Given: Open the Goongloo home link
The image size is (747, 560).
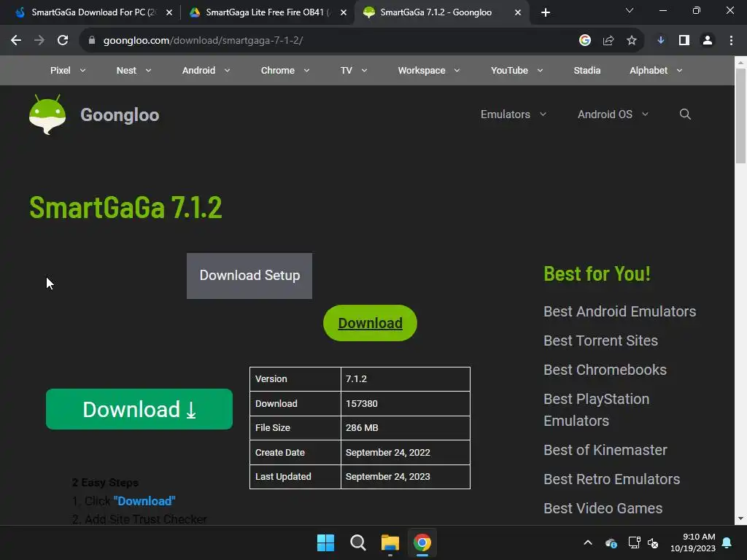Looking at the screenshot, I should [120, 114].
